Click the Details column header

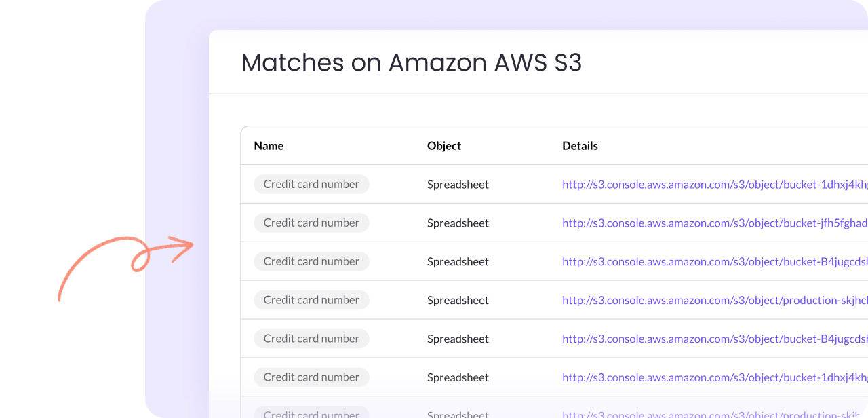pos(580,146)
